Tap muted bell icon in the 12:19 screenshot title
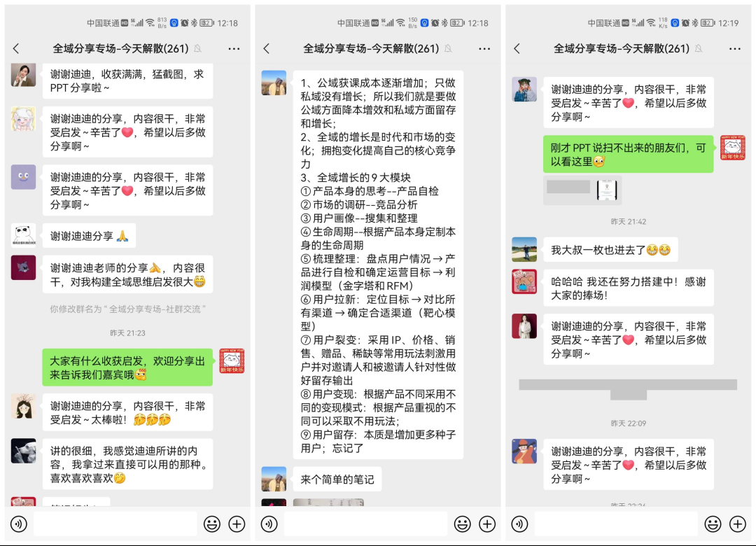Viewport: 756px width, 546px height. (698, 49)
